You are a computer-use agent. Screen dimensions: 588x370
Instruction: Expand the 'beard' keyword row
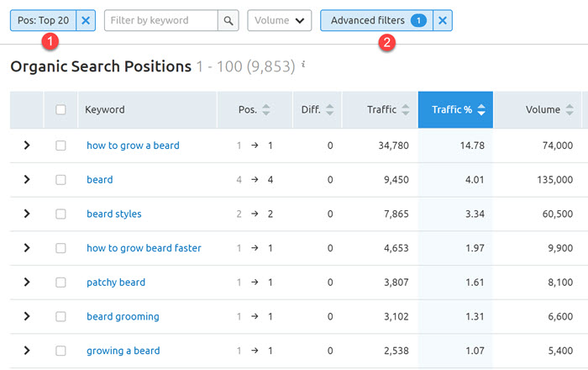(x=27, y=179)
